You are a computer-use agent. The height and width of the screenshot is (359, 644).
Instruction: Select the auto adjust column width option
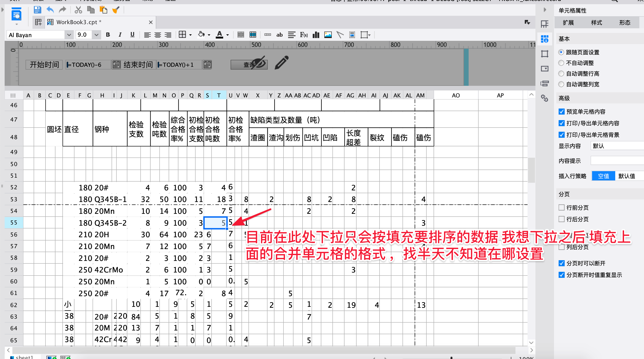pos(561,84)
